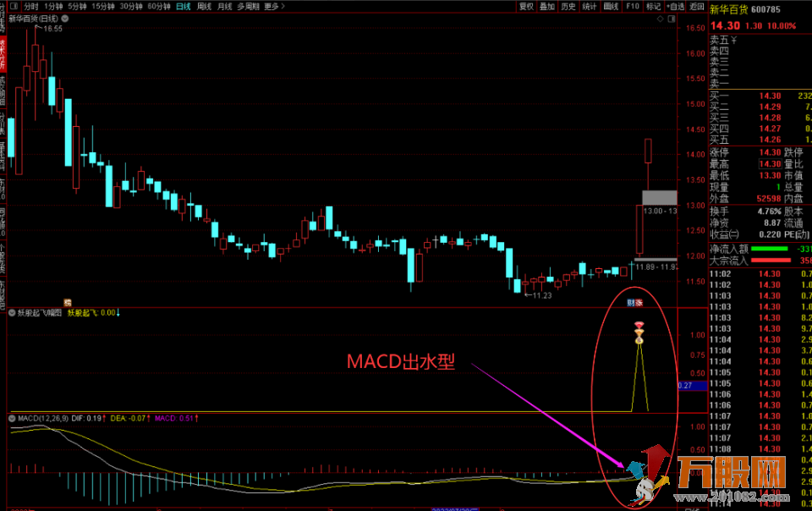Open the MACD(12,26,9) indicator dropdown
The width and height of the screenshot is (812, 511).
coord(11,418)
